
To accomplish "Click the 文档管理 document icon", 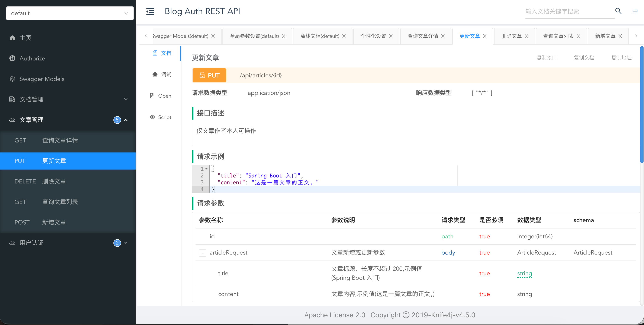I will point(12,100).
